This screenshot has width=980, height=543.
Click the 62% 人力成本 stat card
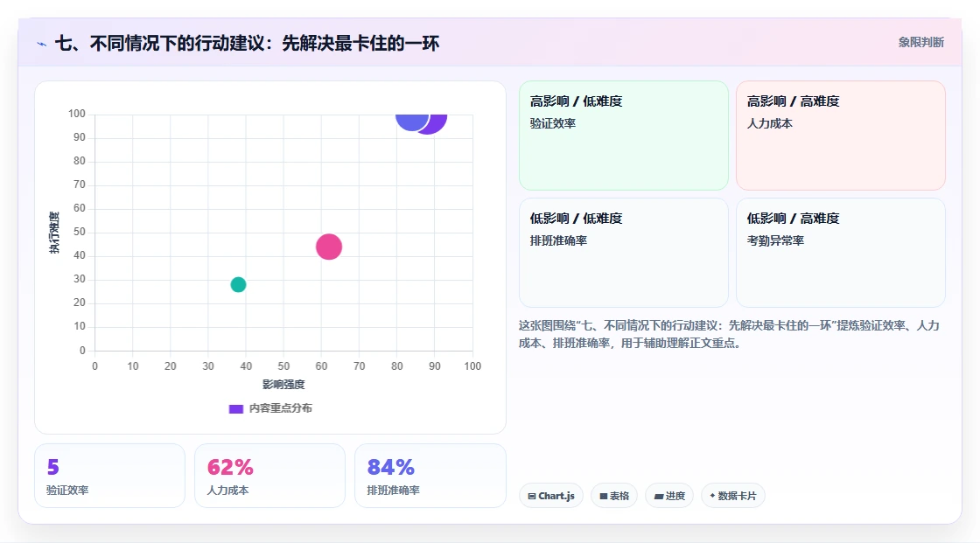coord(270,477)
